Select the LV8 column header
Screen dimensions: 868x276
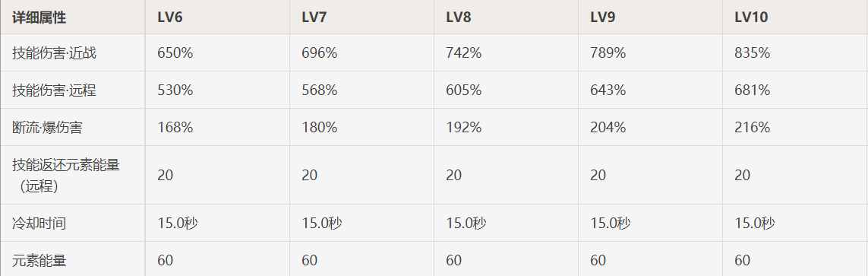click(x=459, y=17)
